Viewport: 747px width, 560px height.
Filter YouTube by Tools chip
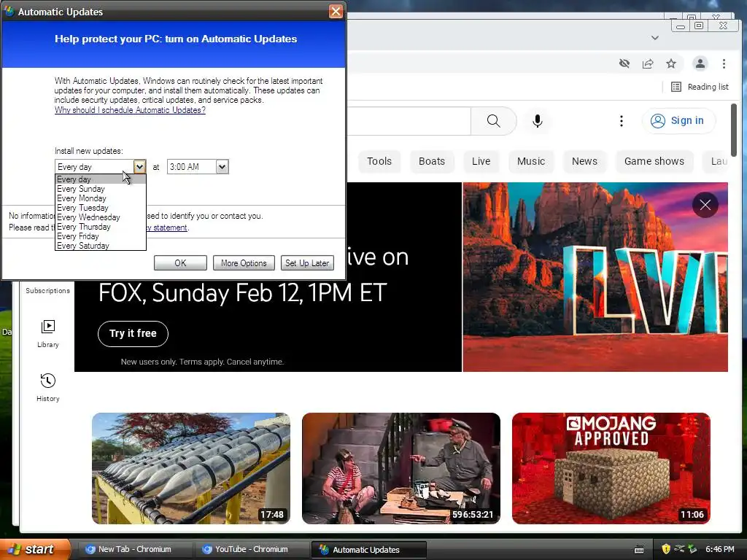tap(379, 161)
